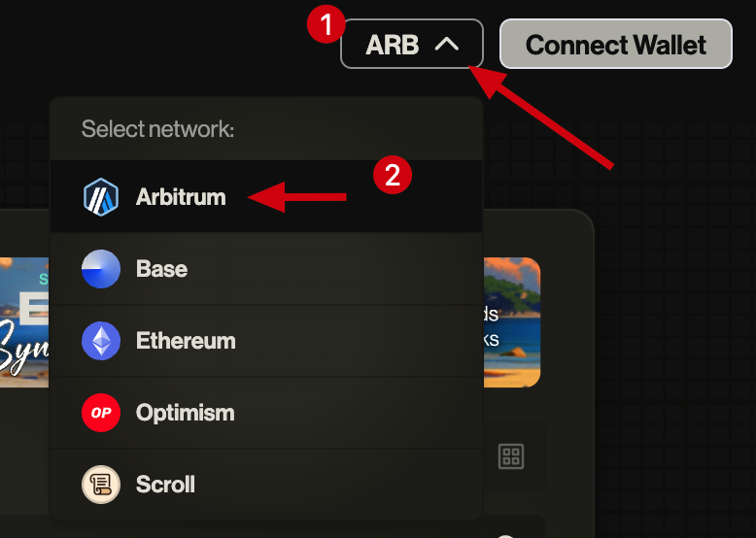Open the left promotional banner image
The width and height of the screenshot is (756, 538).
coord(24,322)
